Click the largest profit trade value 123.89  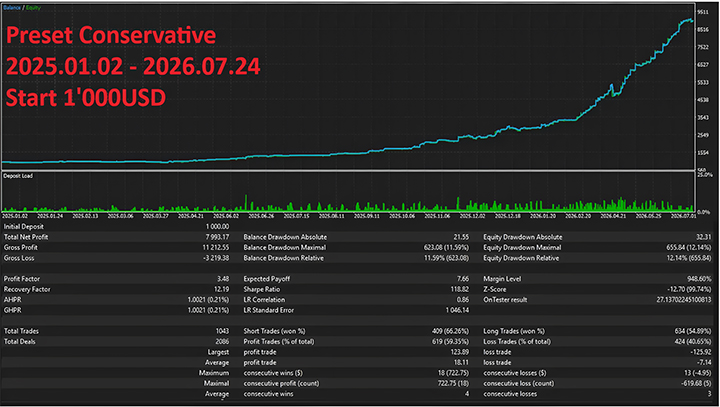(x=460, y=352)
